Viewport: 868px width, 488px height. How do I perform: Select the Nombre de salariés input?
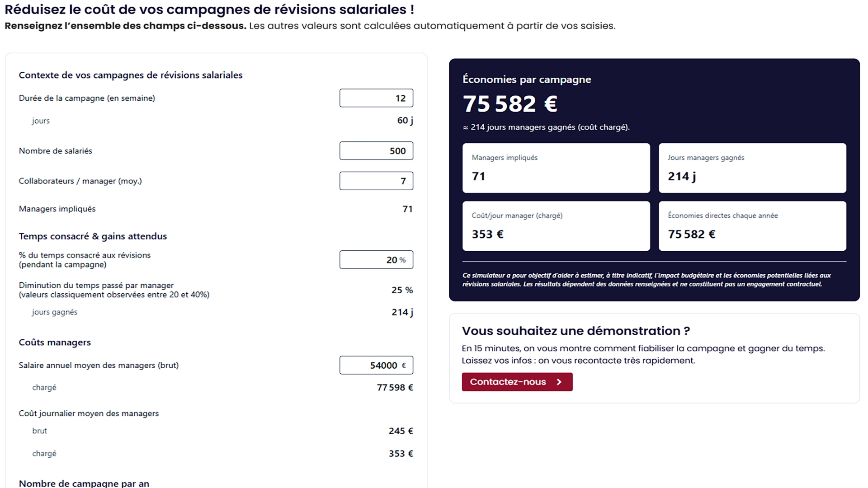coord(376,151)
